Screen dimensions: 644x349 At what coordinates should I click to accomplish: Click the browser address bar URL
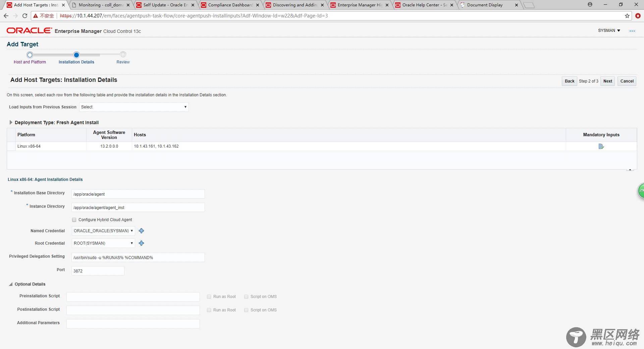pos(194,16)
